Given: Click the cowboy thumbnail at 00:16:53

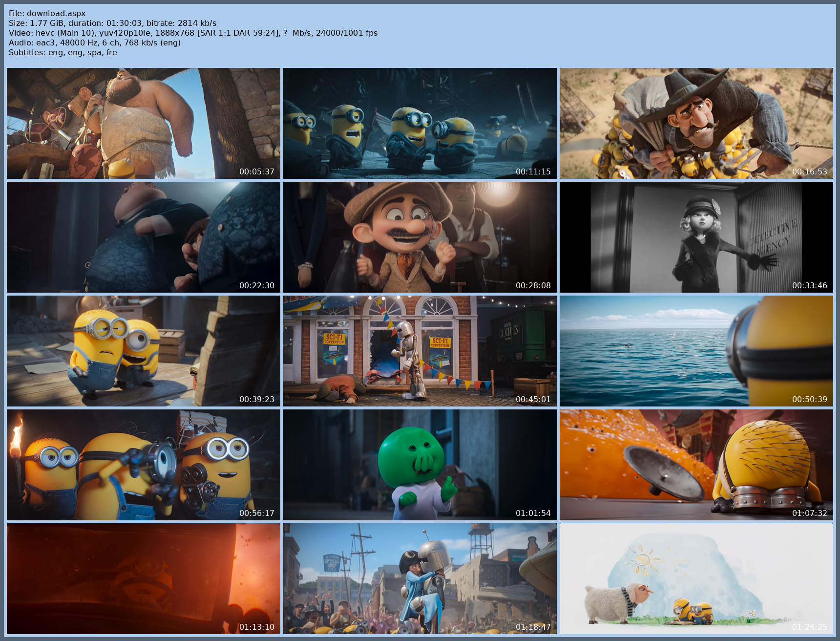Looking at the screenshot, I should point(696,123).
